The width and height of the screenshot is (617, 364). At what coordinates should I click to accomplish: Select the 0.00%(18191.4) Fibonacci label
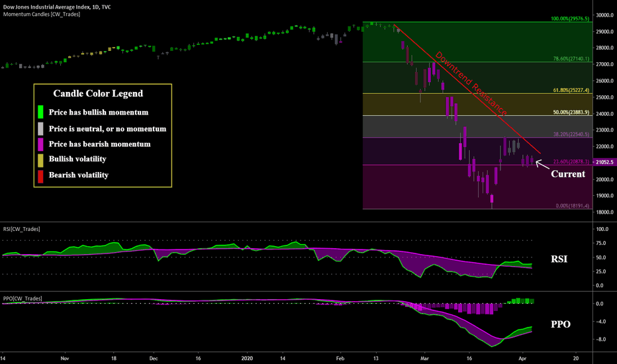572,206
